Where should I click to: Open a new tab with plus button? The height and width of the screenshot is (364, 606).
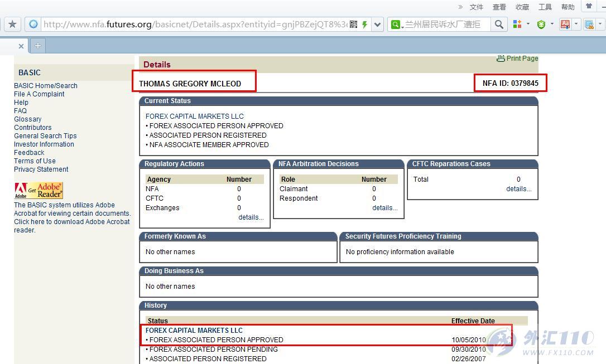[38, 46]
